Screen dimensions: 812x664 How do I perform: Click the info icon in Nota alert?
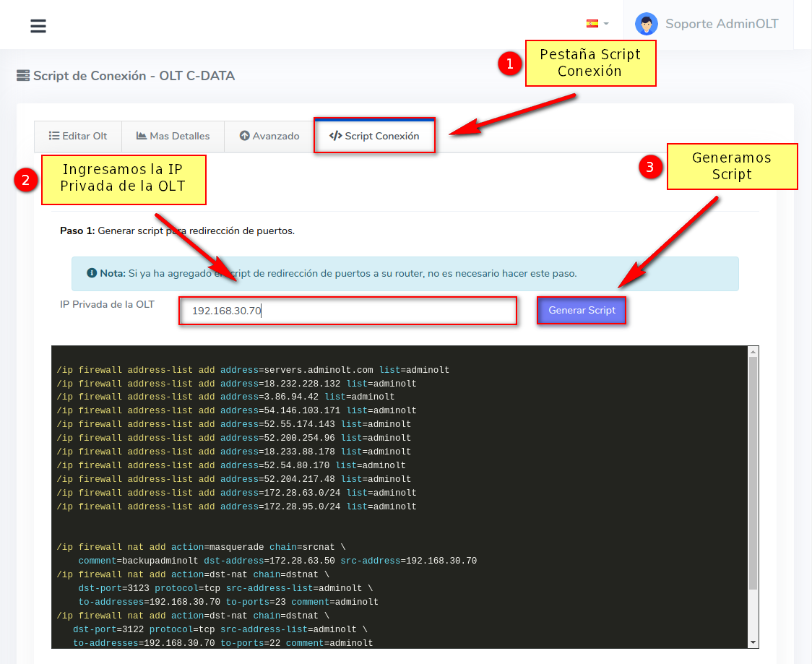(x=92, y=273)
